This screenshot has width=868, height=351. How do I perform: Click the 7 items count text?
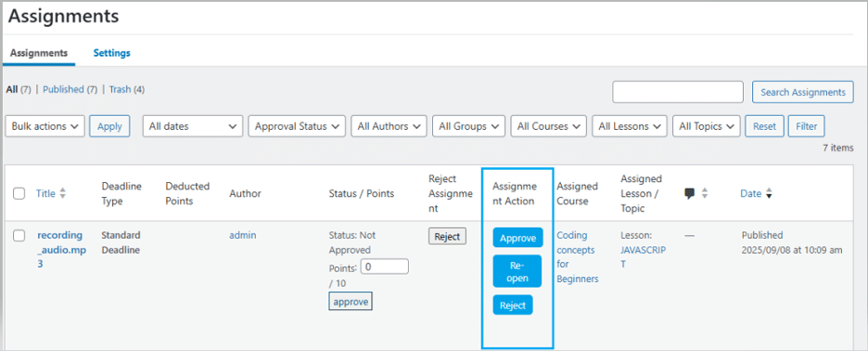pos(838,148)
